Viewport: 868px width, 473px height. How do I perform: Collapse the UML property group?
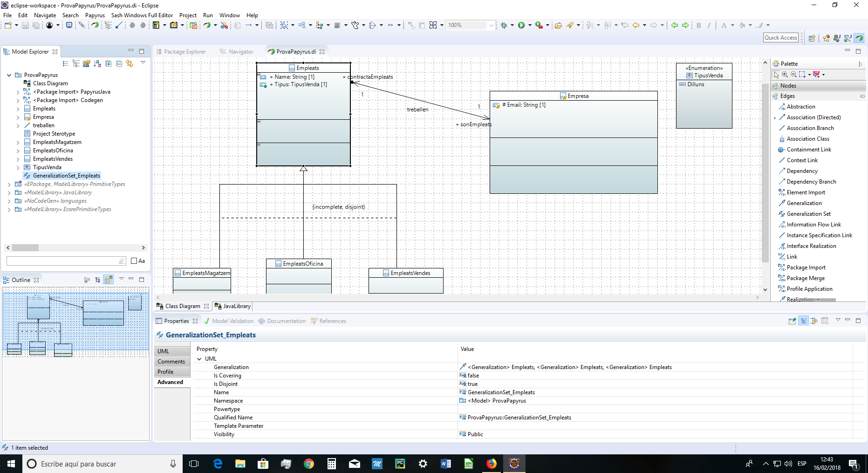pos(199,359)
